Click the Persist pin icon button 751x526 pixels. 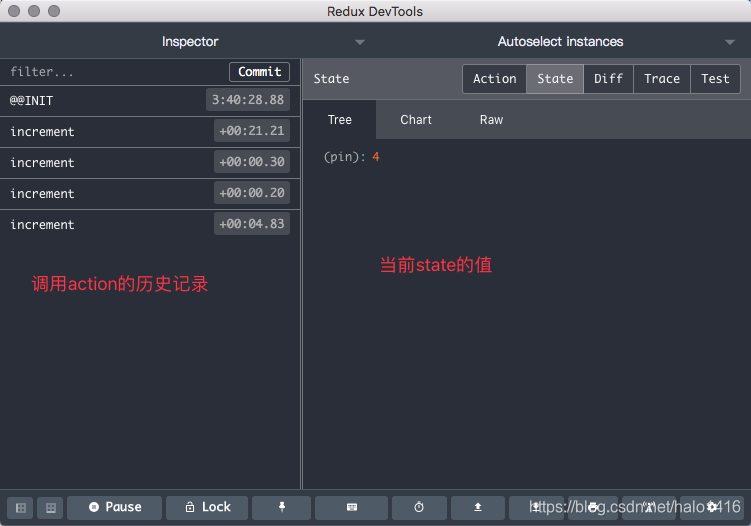click(282, 507)
